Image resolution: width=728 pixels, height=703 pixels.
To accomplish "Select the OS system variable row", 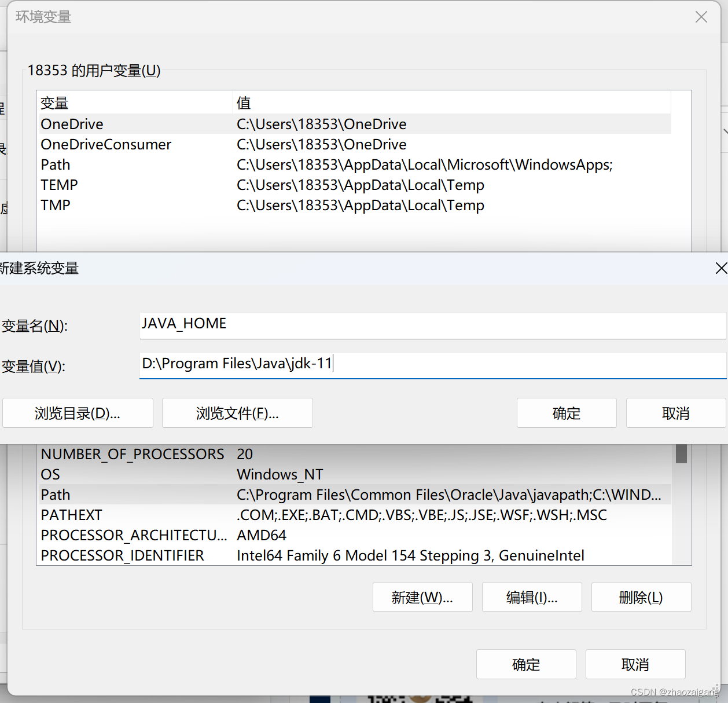I will [x=231, y=474].
